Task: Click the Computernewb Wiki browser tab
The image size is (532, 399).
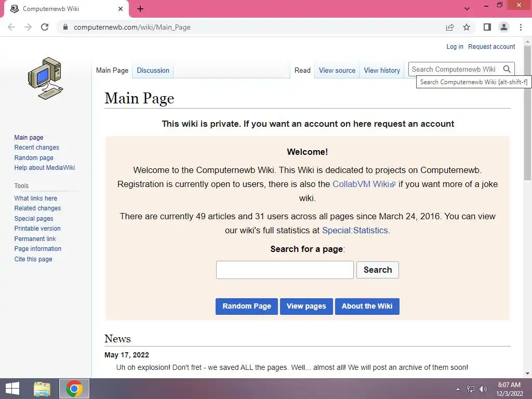Action: click(x=66, y=9)
